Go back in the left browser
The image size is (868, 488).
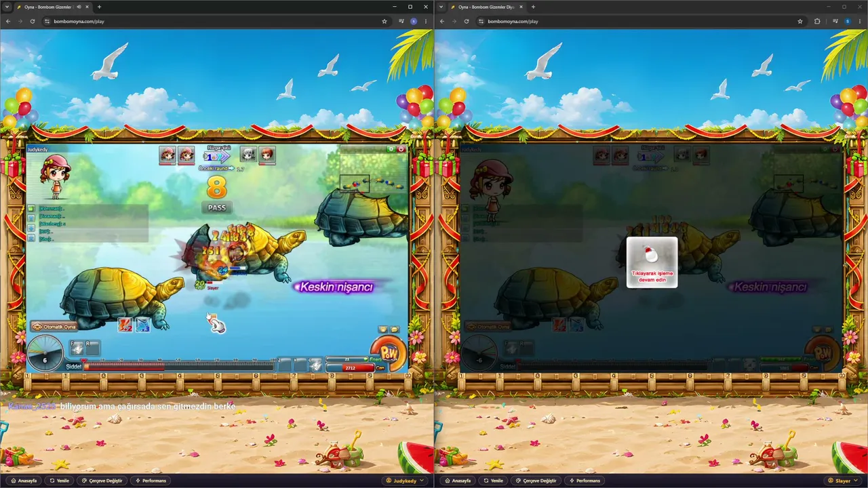click(8, 21)
